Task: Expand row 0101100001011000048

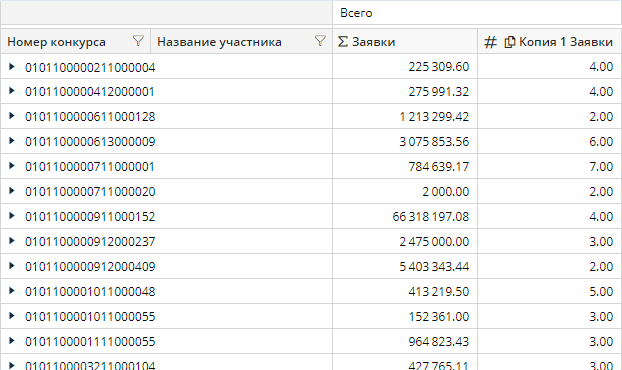Action: (x=12, y=291)
